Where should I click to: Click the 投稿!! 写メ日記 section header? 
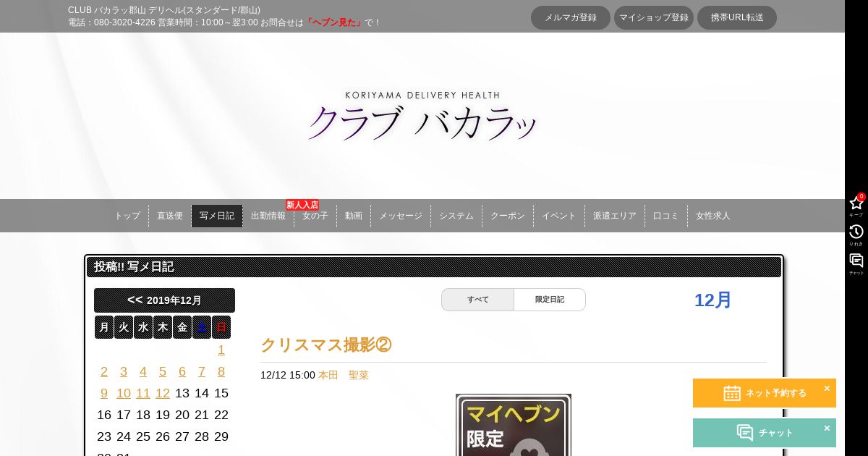tap(434, 266)
